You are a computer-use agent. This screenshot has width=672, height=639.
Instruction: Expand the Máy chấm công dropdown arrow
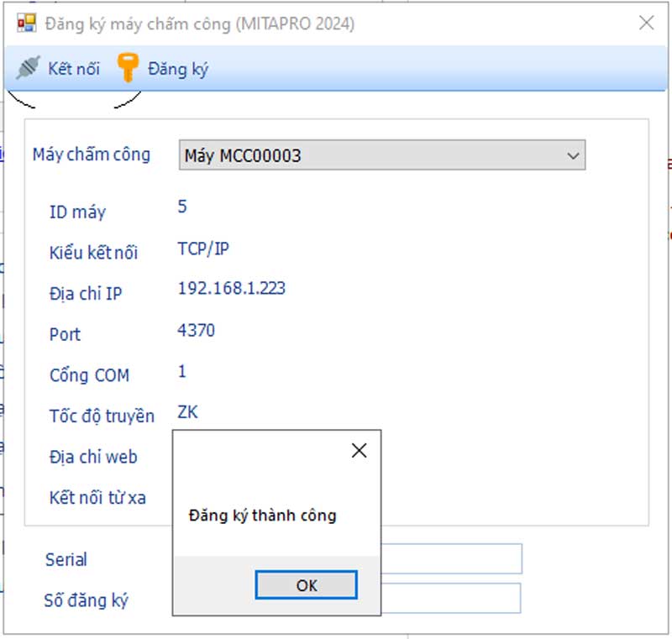pos(573,156)
